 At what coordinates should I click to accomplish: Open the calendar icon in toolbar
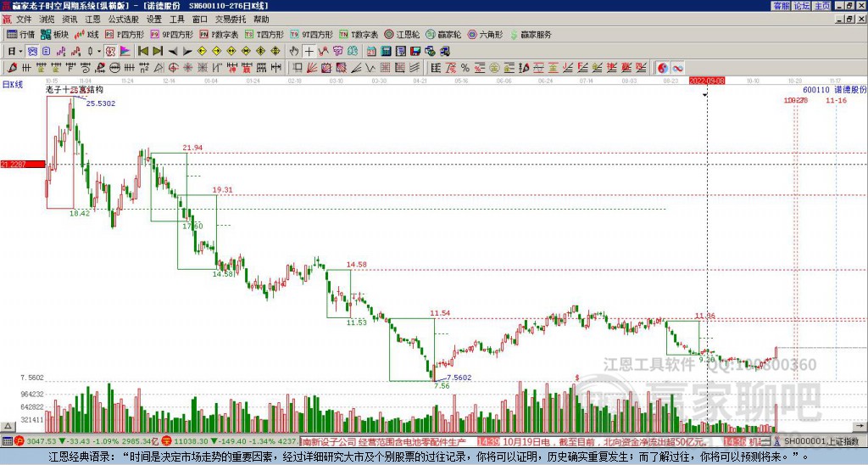point(371,51)
